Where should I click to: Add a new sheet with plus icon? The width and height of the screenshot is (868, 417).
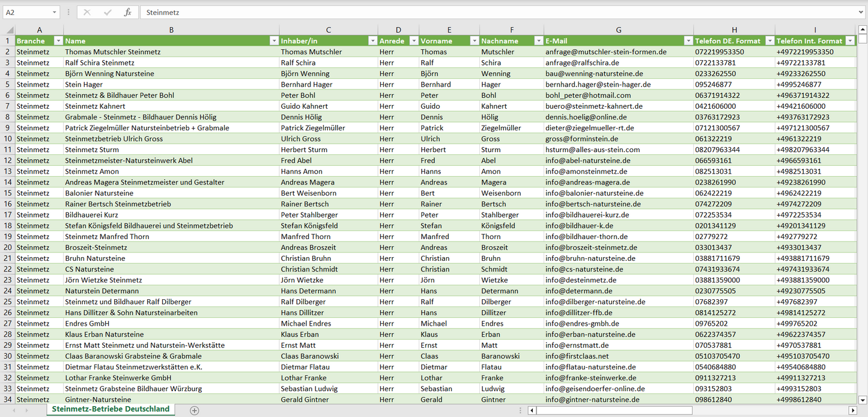(194, 410)
